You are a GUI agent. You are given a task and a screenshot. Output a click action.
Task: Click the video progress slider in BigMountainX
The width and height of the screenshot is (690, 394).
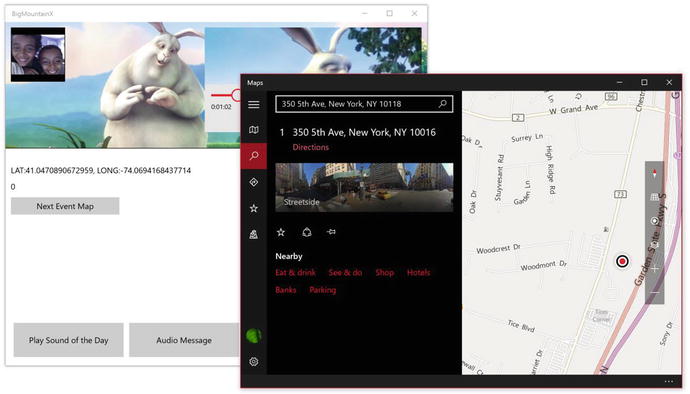[x=226, y=95]
